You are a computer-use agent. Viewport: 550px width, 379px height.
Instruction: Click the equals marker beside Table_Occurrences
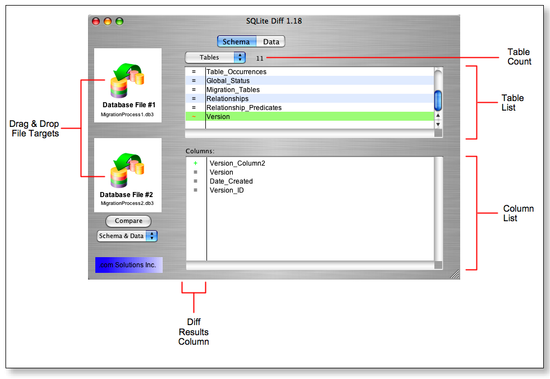(194, 72)
